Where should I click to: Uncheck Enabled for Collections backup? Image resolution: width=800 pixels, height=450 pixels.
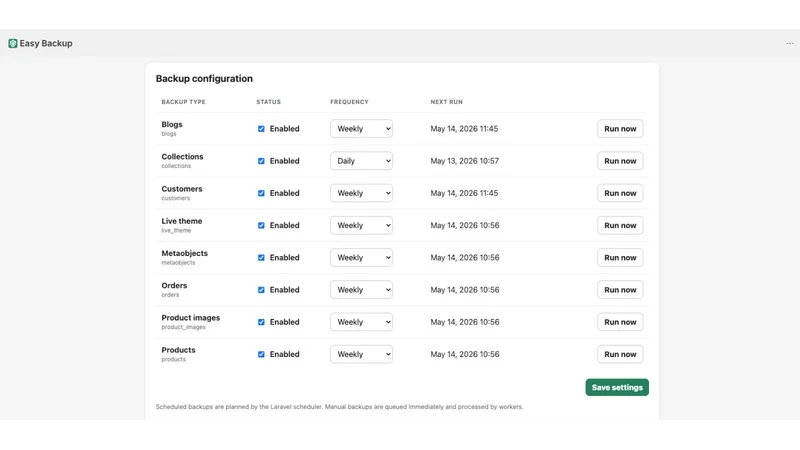(261, 161)
